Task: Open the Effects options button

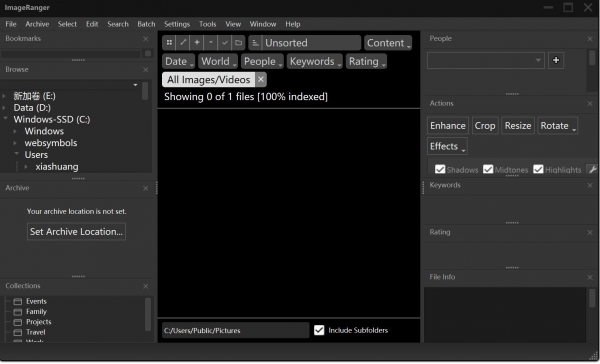Action: pos(447,146)
